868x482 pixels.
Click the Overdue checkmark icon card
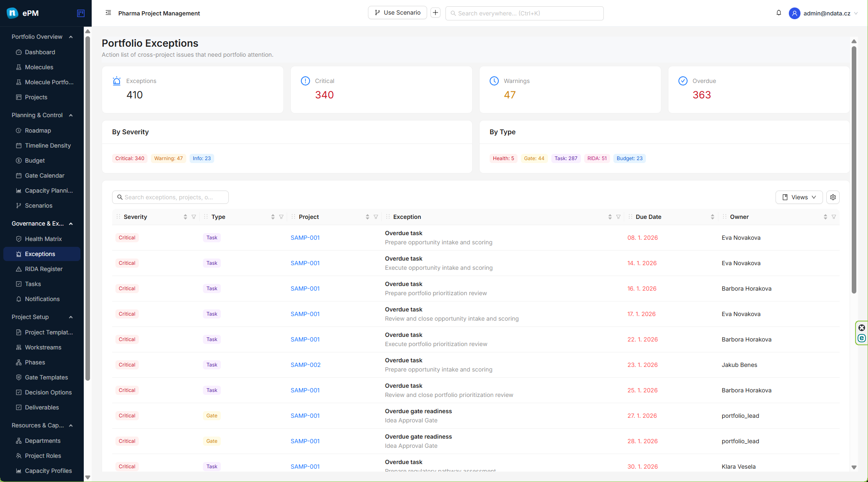(683, 81)
